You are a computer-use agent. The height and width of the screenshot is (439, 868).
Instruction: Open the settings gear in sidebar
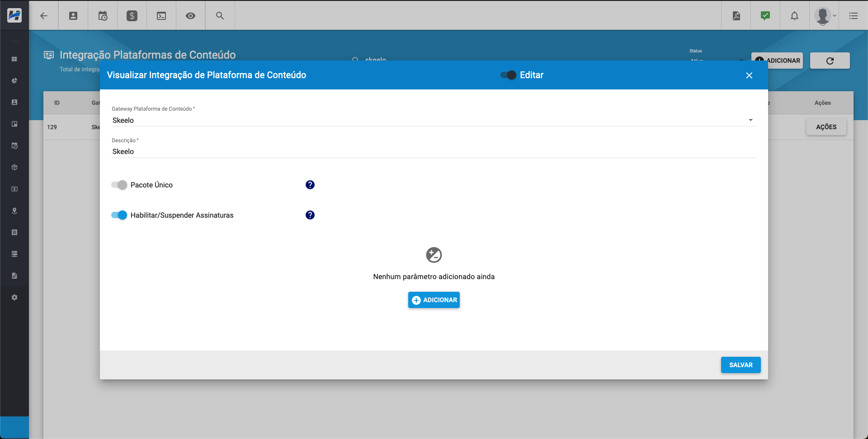coord(14,298)
